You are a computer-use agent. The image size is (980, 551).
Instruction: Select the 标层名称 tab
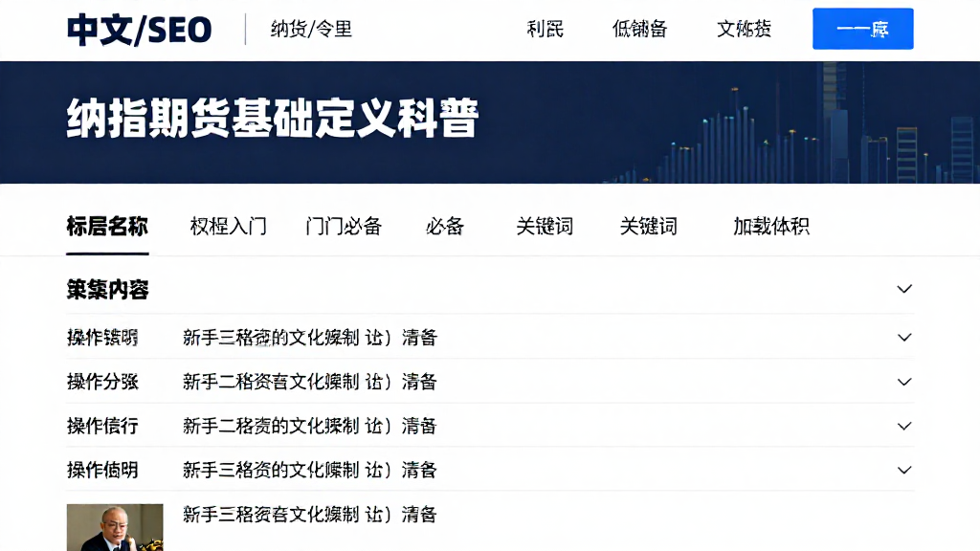click(107, 226)
